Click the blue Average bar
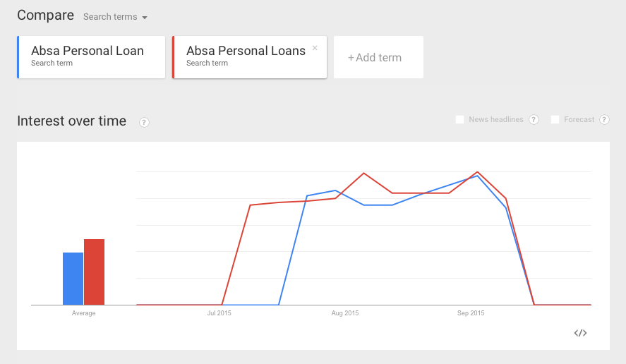The height and width of the screenshot is (364, 626). click(73, 279)
